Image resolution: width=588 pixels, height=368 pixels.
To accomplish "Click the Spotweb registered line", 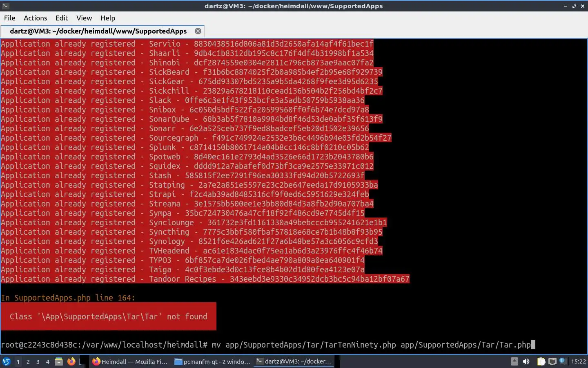I will 187,157.
